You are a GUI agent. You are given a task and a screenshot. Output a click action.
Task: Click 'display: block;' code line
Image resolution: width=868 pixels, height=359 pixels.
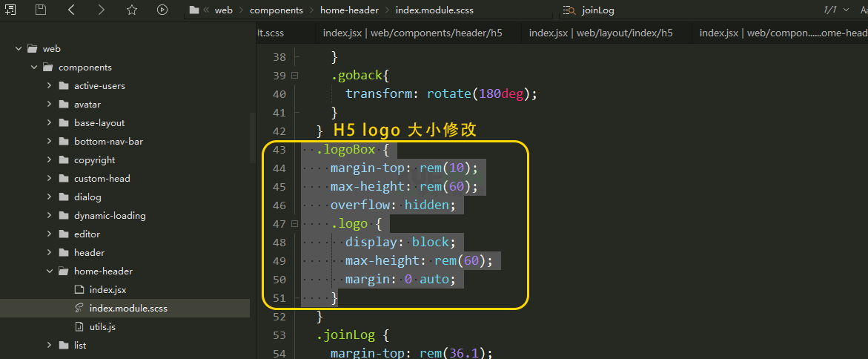(x=400, y=242)
